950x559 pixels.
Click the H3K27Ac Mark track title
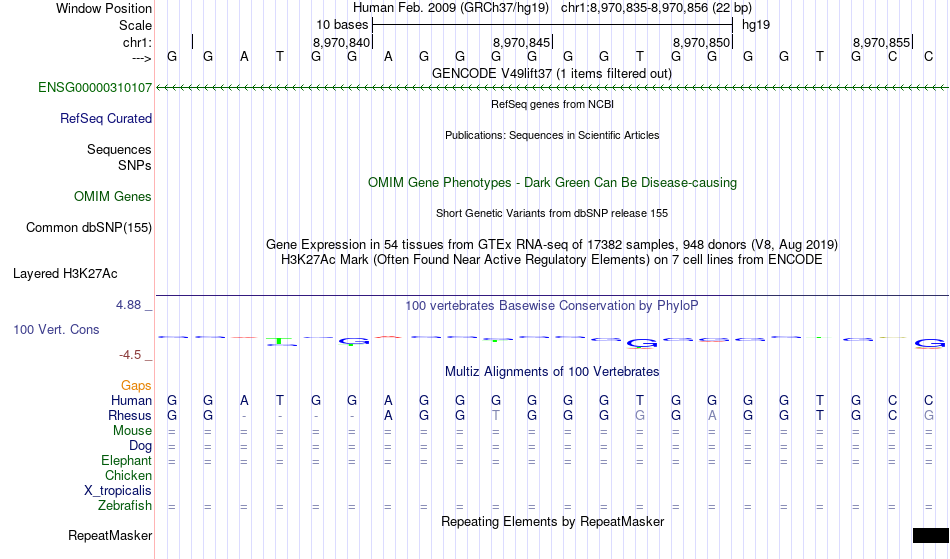coord(551,260)
